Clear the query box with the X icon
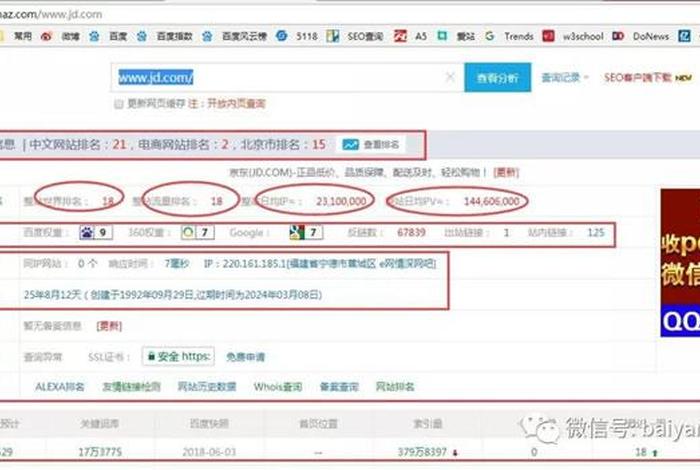Screen dimensions: 700x470 click(450, 77)
